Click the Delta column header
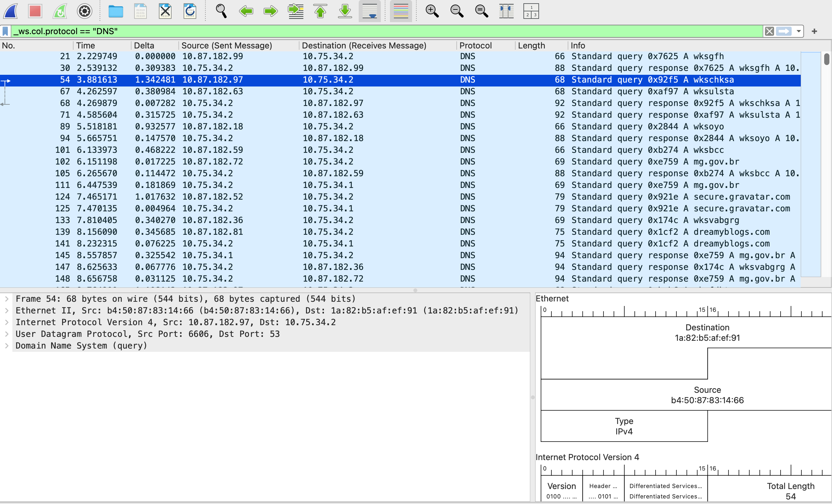The height and width of the screenshot is (504, 832). [x=144, y=46]
